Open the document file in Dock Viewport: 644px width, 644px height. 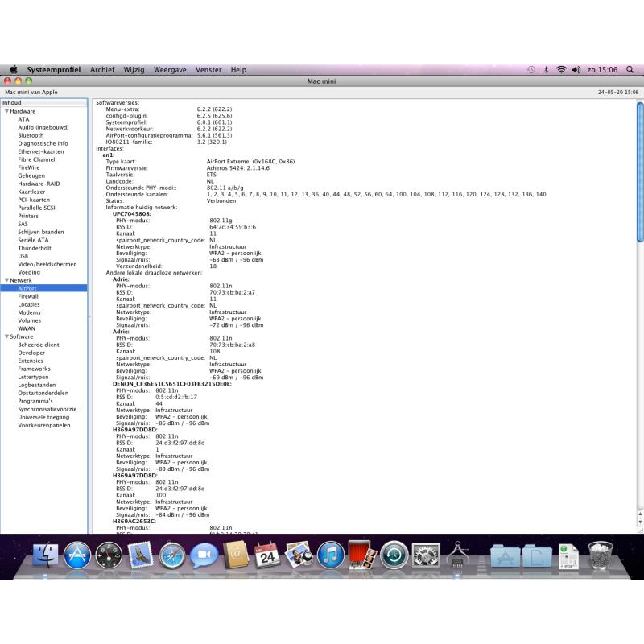(x=569, y=555)
